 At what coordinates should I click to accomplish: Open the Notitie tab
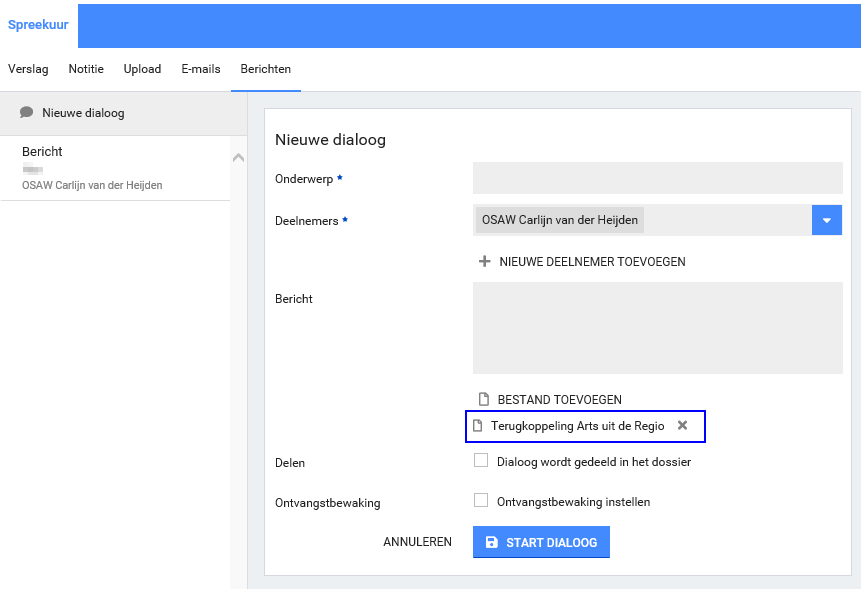86,69
